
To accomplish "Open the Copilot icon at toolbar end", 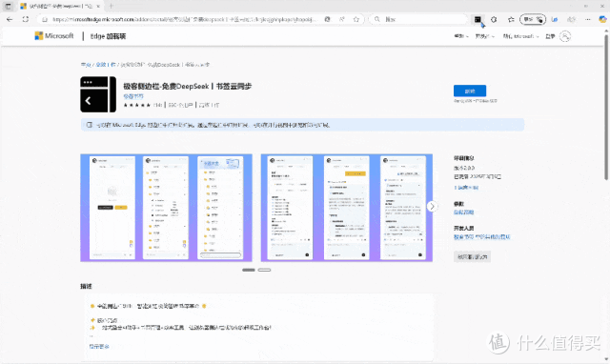I will point(602,19).
